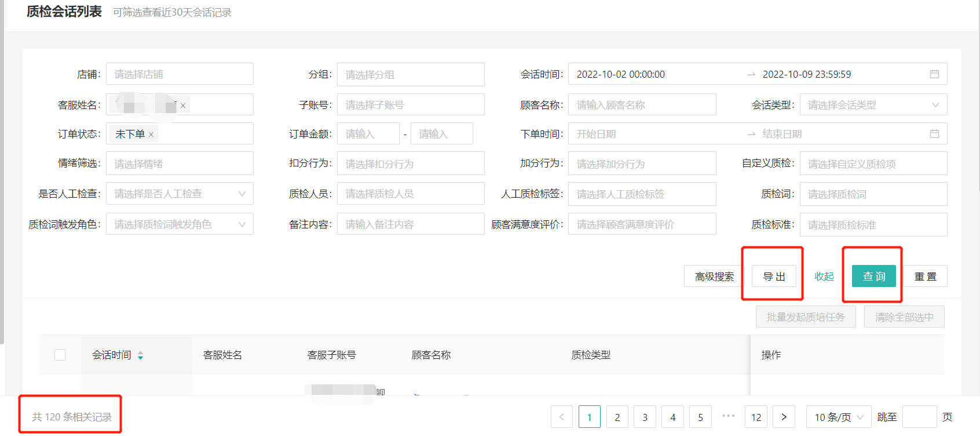Click 清除全部选中 button
This screenshot has height=436, width=980.
click(904, 317)
